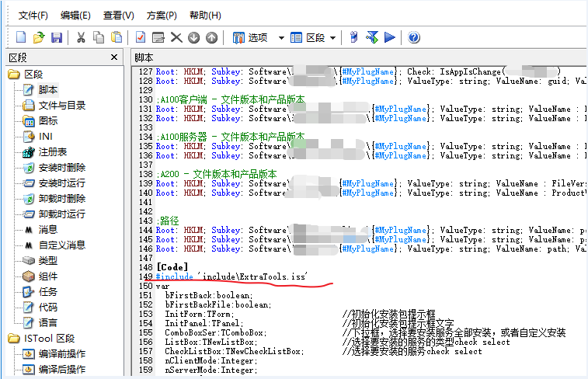Click the 区段 sections toolbar button
The width and height of the screenshot is (588, 379).
[x=308, y=37]
